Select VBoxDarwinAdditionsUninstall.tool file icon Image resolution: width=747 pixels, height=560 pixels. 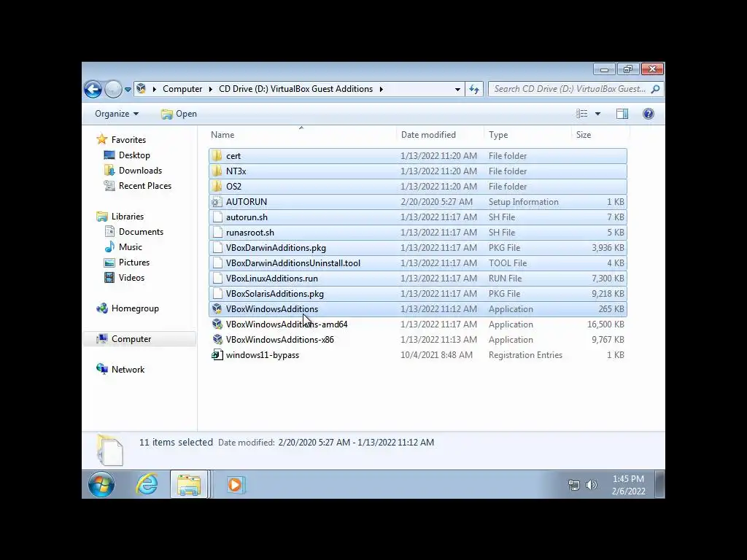point(217,262)
